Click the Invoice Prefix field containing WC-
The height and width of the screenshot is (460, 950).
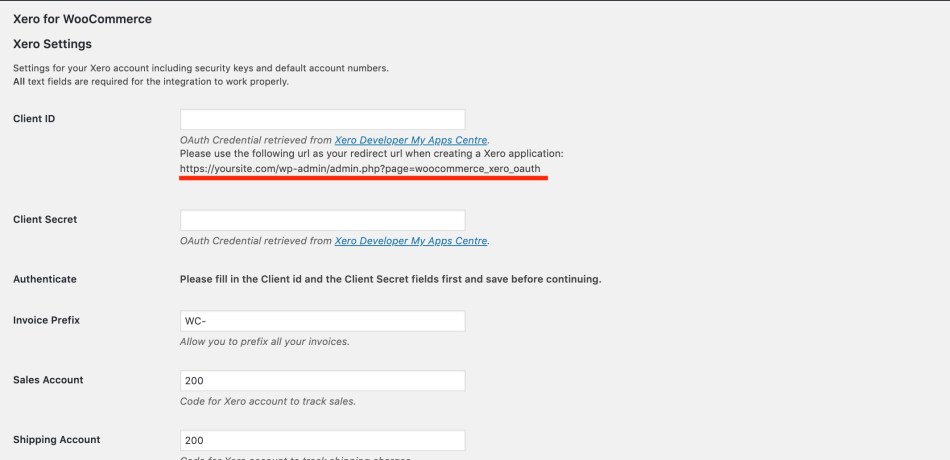pos(322,321)
